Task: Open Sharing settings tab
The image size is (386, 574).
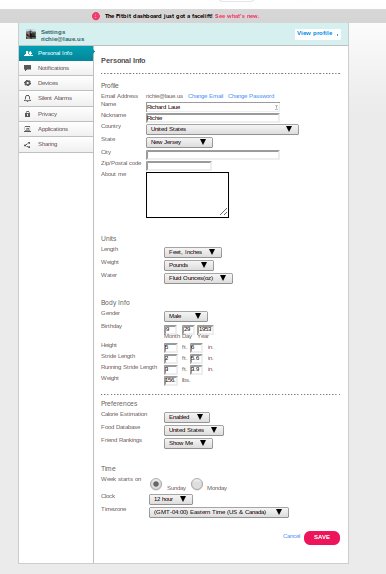Action: click(x=56, y=144)
